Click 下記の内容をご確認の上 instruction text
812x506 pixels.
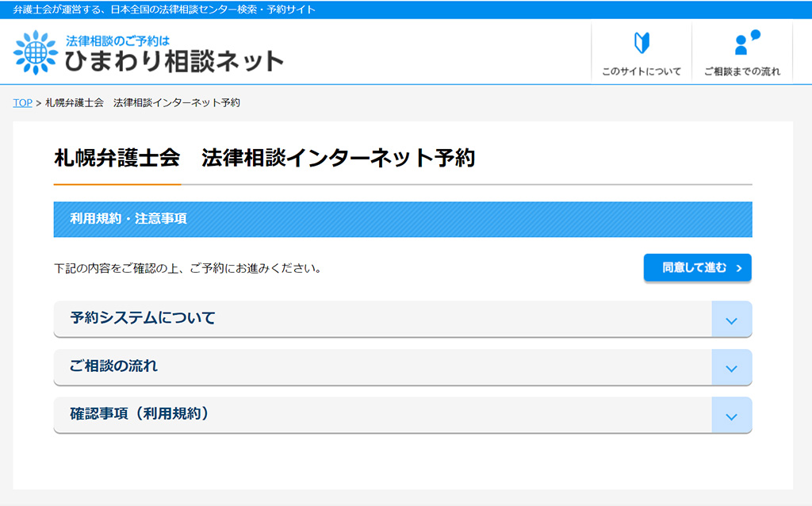(x=187, y=268)
